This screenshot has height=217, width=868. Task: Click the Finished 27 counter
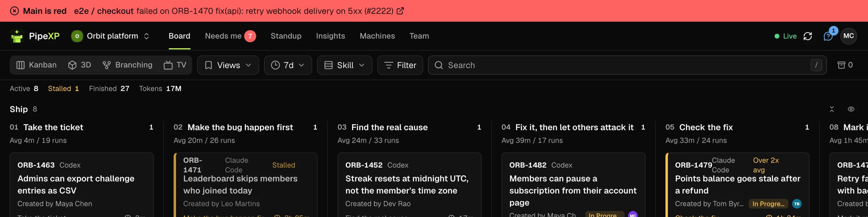[x=109, y=89]
